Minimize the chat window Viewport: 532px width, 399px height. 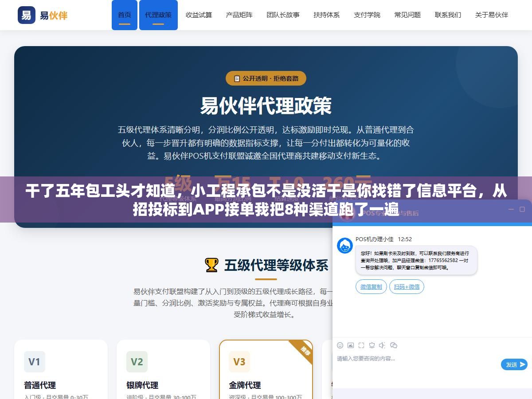pyautogui.click(x=511, y=209)
